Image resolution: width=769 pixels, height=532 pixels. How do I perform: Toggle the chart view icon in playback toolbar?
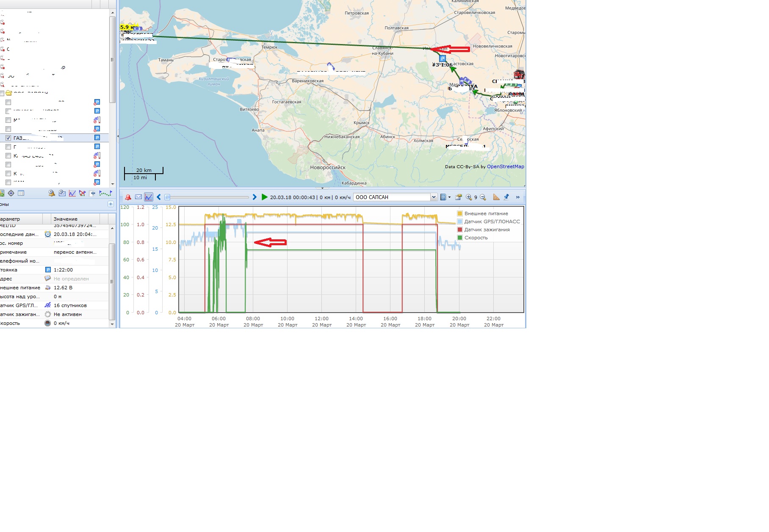pos(149,197)
